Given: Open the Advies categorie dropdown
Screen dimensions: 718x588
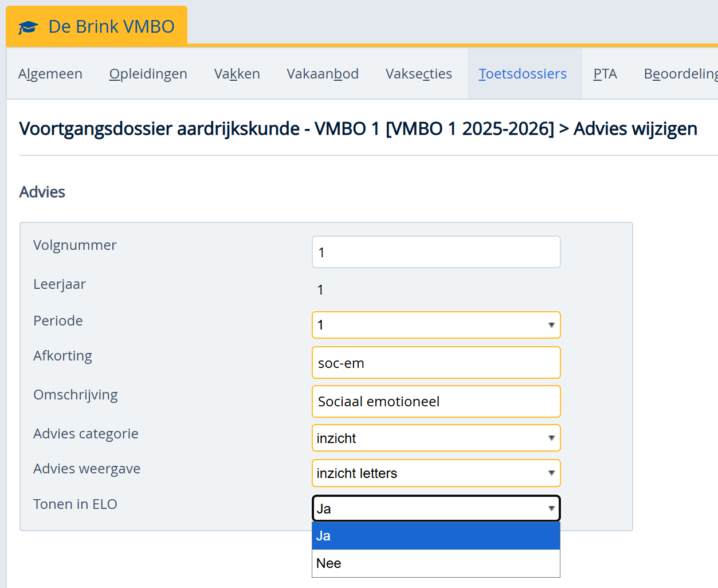Looking at the screenshot, I should (435, 438).
